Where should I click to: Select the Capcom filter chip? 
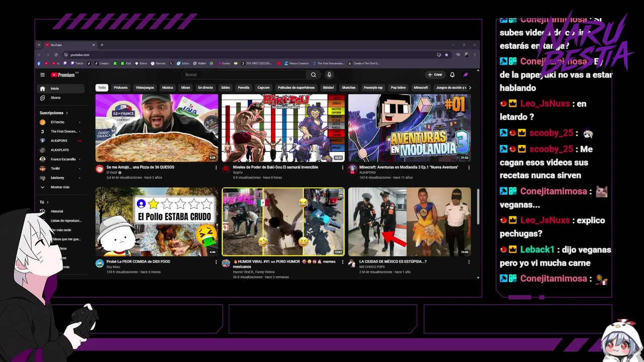point(264,87)
